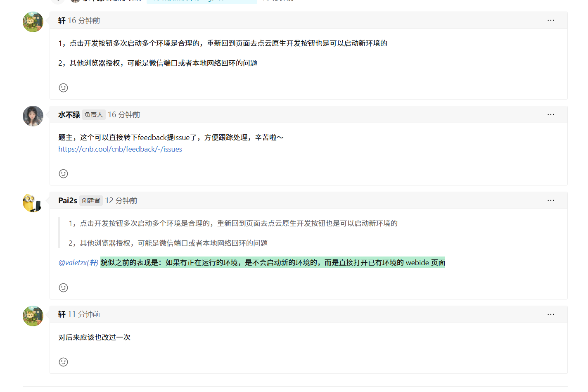Open the three-dot menu on Pai2s's comment
Image resolution: width=588 pixels, height=392 pixels.
point(551,200)
